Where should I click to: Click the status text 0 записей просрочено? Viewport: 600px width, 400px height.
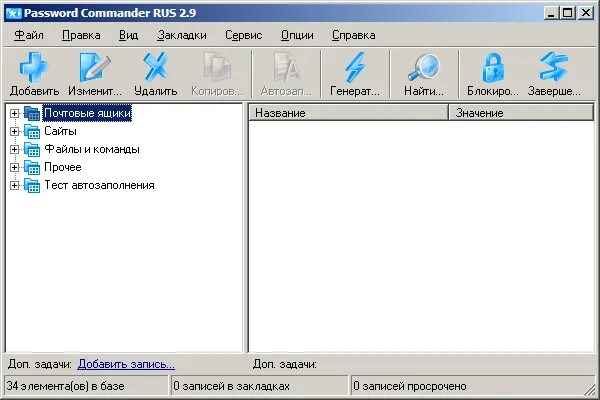pos(409,386)
